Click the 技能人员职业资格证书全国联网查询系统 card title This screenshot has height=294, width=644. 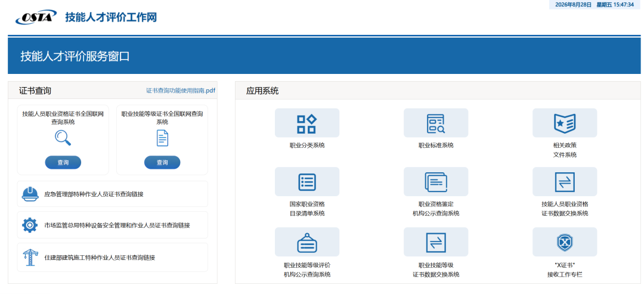[x=63, y=118]
